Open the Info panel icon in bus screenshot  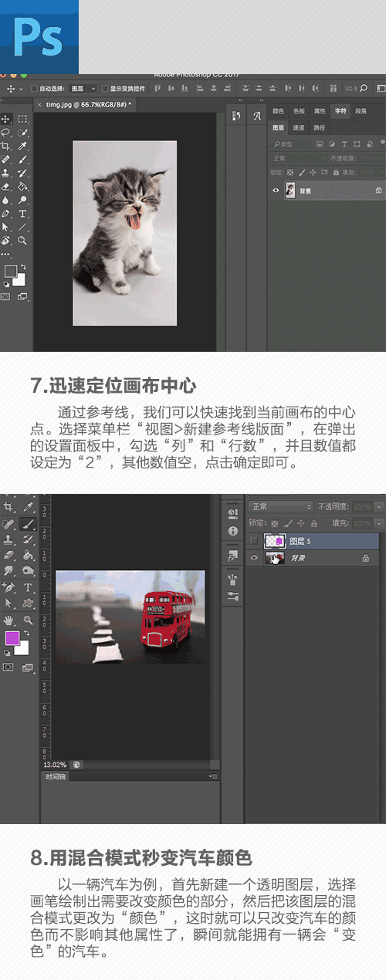pyautogui.click(x=232, y=531)
